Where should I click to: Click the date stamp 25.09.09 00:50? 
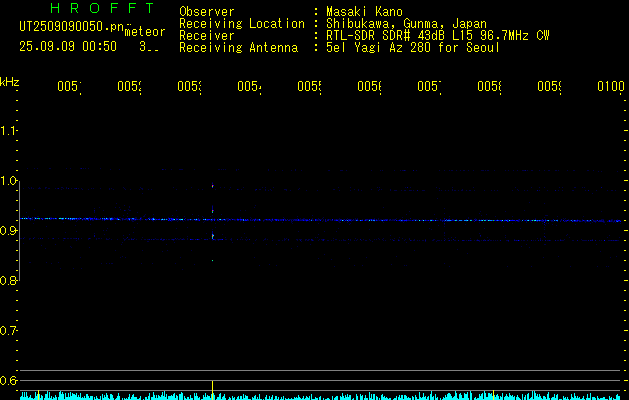[x=68, y=47]
